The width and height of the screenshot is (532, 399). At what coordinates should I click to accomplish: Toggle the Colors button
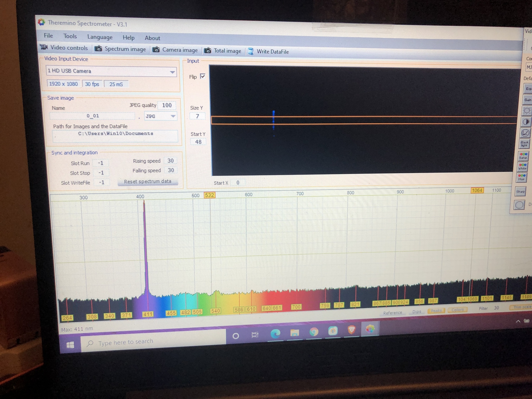(458, 310)
